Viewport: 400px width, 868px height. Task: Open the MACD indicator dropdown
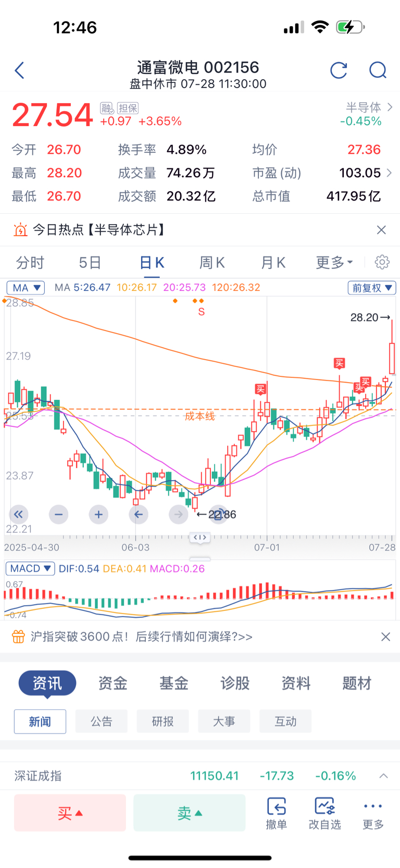(x=30, y=568)
